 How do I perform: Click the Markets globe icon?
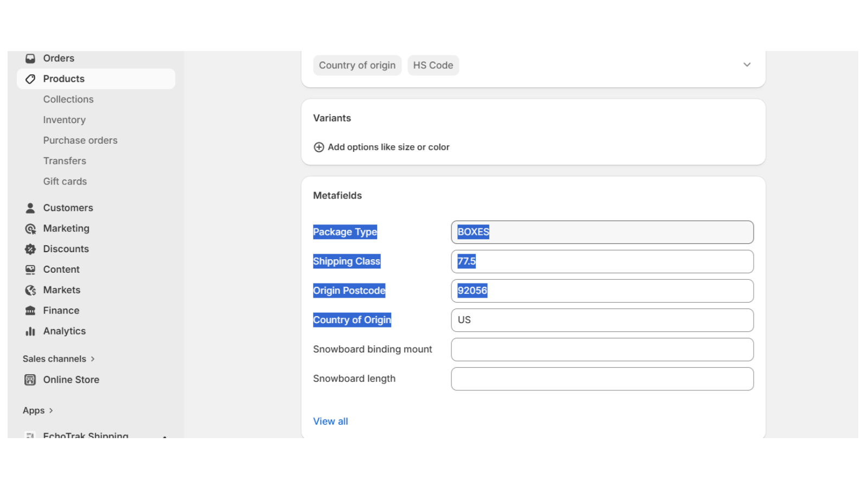click(x=30, y=290)
